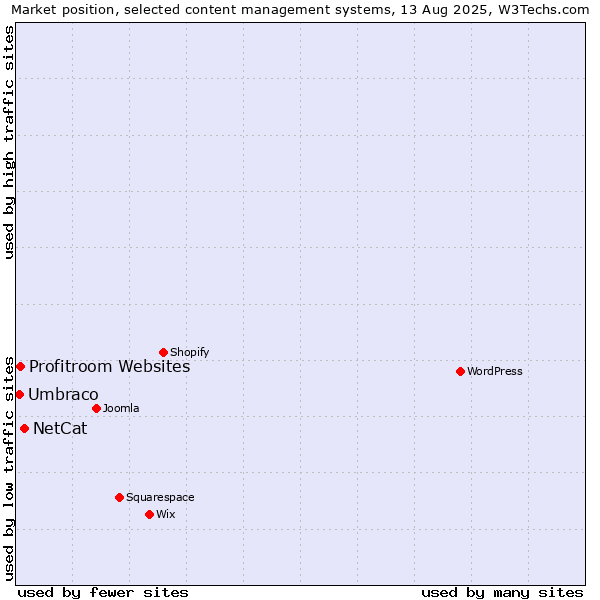Click the 'NetCat' label
This screenshot has width=600, height=600.
tap(60, 428)
